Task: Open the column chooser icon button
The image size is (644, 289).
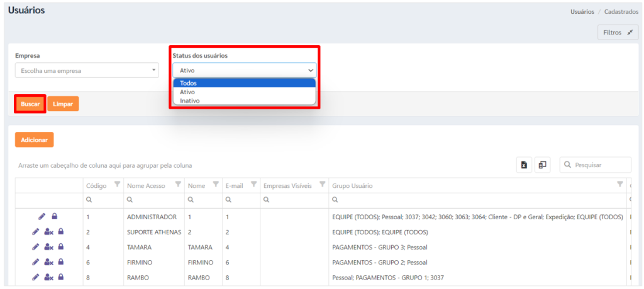Action: tap(542, 165)
